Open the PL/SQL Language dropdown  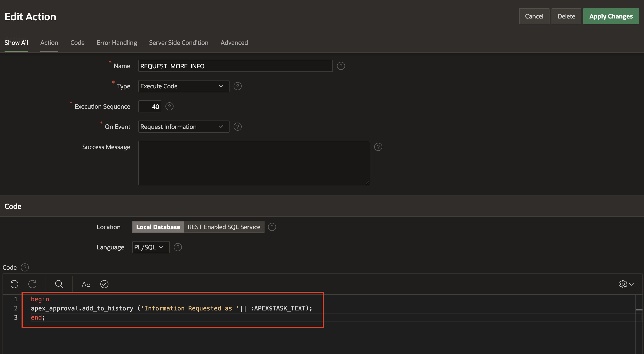click(151, 247)
